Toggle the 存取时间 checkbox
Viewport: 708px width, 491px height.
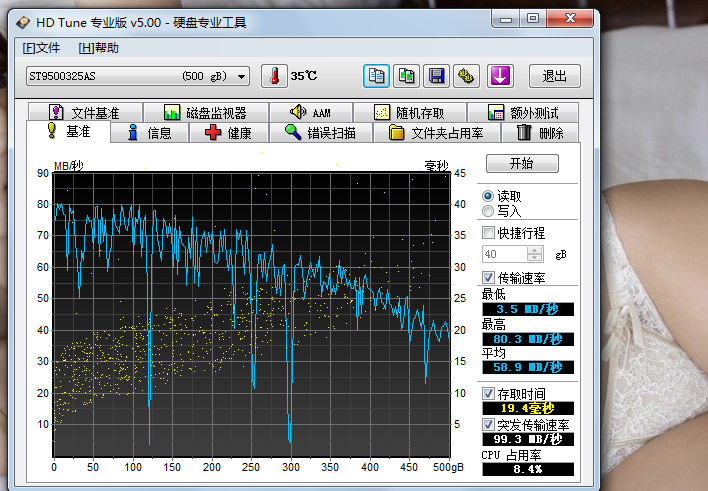click(488, 393)
